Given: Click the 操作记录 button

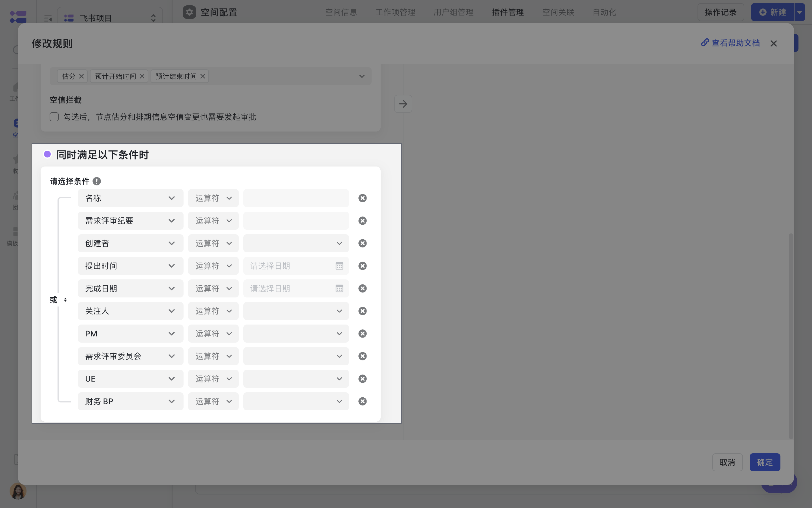Looking at the screenshot, I should tap(721, 12).
